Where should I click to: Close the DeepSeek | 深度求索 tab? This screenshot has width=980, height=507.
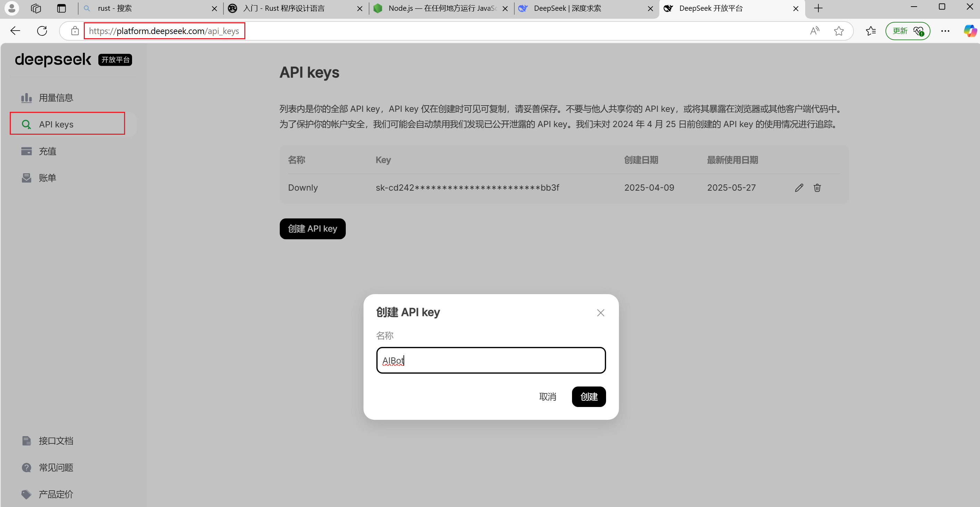651,8
